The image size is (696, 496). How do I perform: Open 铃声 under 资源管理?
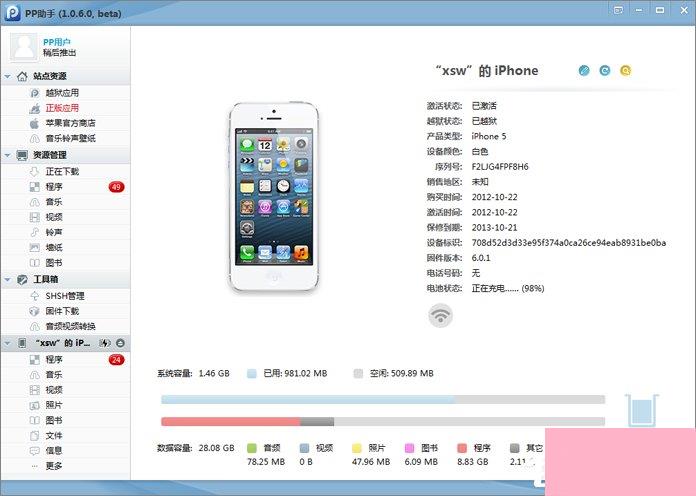coord(54,232)
